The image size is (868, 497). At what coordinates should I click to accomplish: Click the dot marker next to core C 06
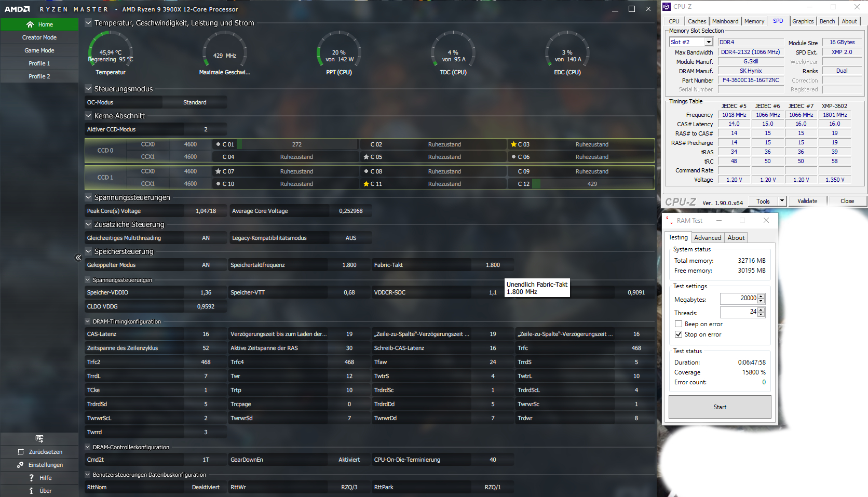513,157
